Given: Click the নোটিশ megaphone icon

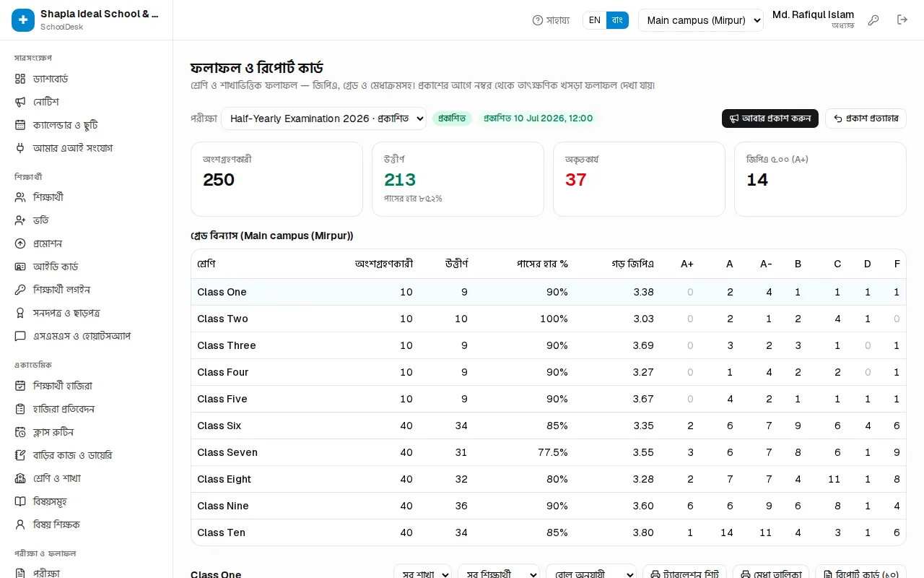Looking at the screenshot, I should click(20, 102).
